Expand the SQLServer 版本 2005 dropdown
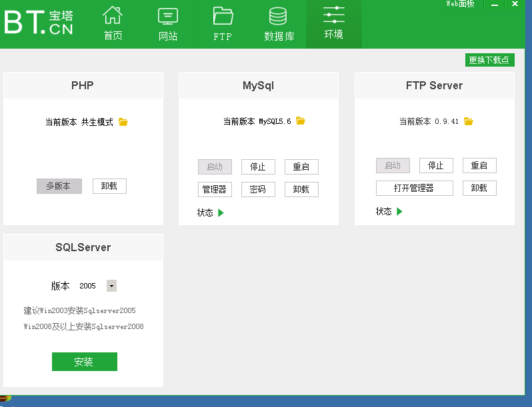The image size is (532, 407). (x=111, y=286)
